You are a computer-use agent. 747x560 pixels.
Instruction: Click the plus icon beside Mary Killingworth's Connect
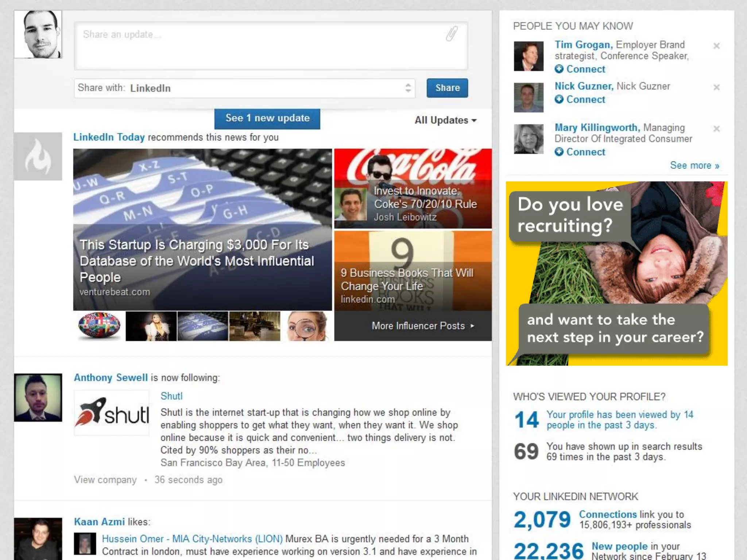559,152
